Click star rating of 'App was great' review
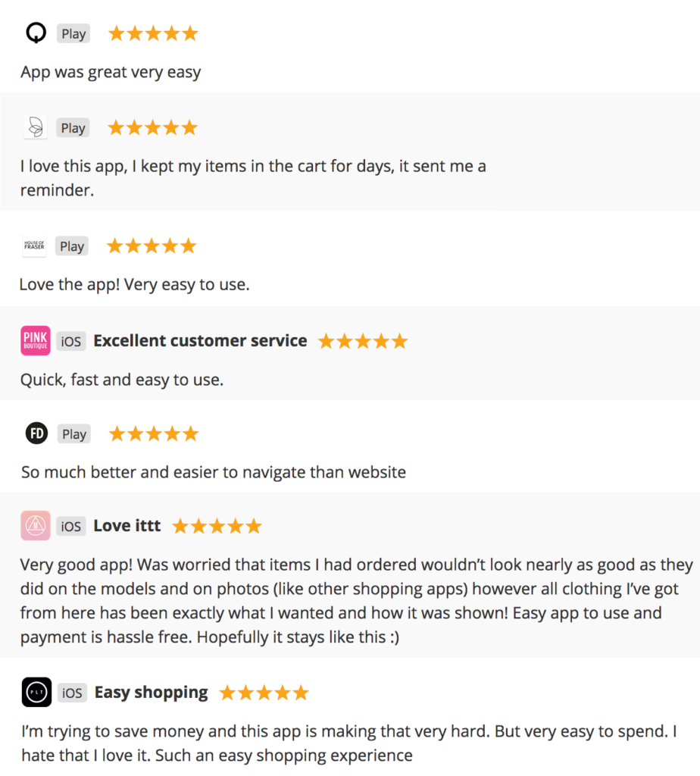 tap(153, 33)
